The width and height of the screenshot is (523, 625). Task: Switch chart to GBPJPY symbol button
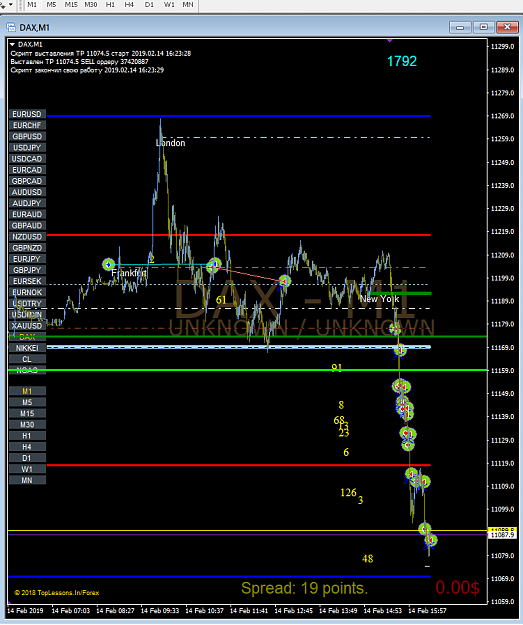point(27,271)
